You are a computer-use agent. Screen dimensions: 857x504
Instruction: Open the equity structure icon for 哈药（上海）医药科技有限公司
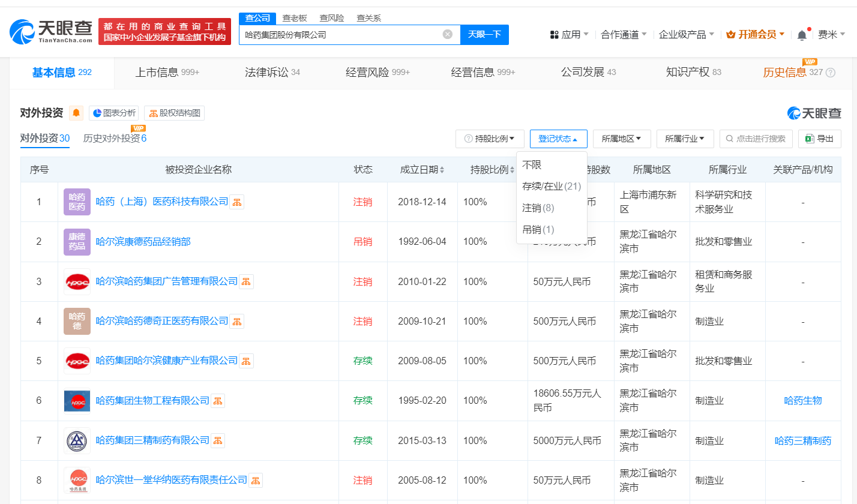[237, 202]
